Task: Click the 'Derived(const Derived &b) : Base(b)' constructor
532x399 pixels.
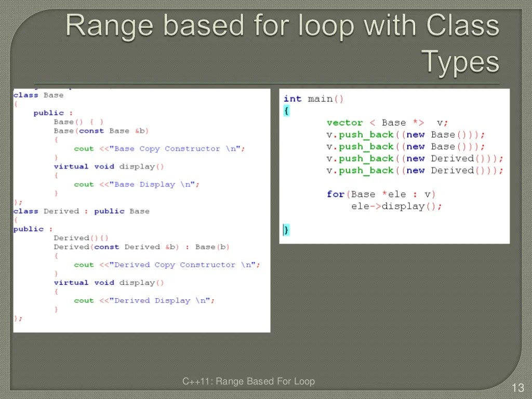Action: pyautogui.click(x=142, y=247)
